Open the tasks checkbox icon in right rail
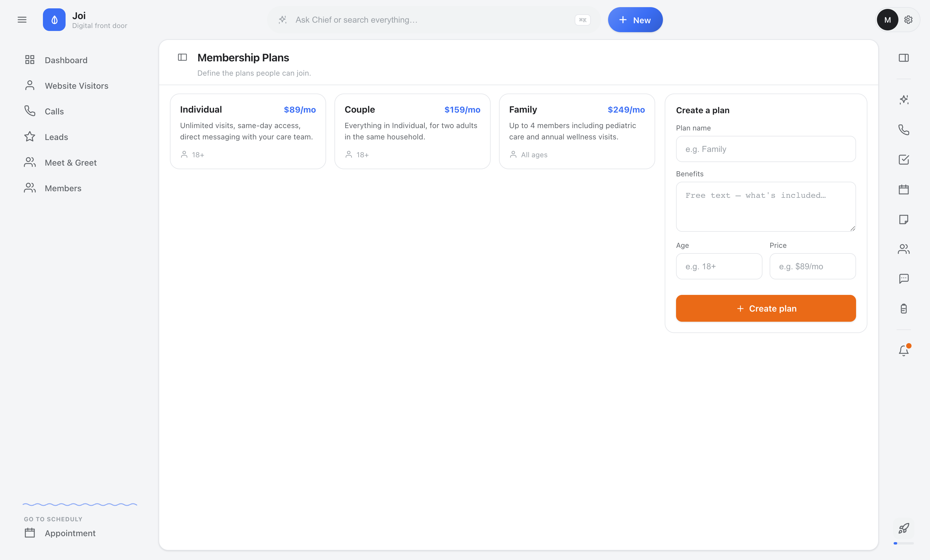The height and width of the screenshot is (560, 930). pyautogui.click(x=903, y=160)
